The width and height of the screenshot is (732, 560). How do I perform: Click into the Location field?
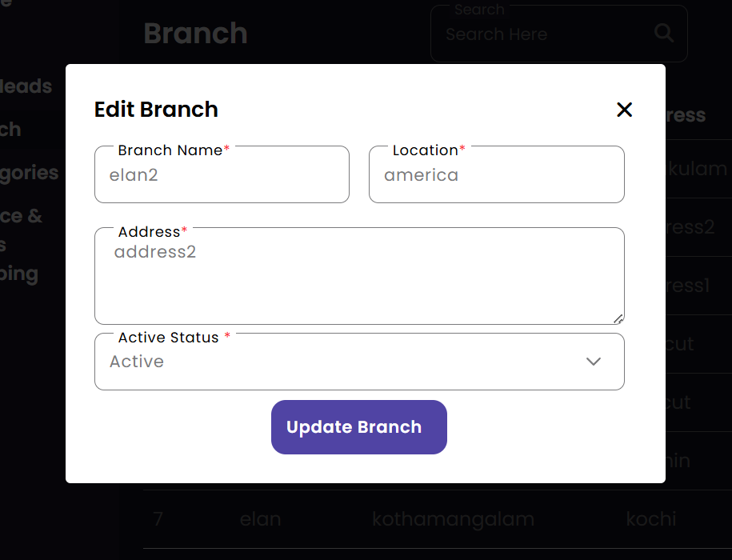496,175
